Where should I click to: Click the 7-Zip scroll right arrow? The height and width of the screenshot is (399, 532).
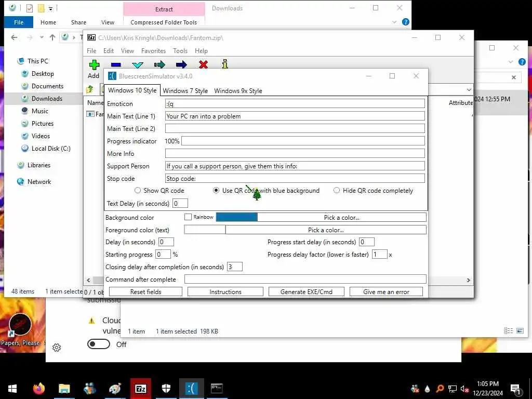[468, 280]
